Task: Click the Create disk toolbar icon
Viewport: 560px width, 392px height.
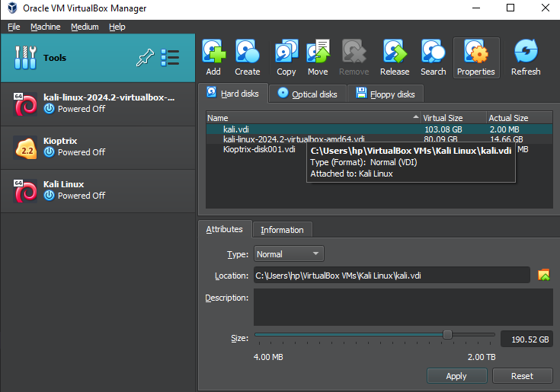Action: (x=247, y=57)
